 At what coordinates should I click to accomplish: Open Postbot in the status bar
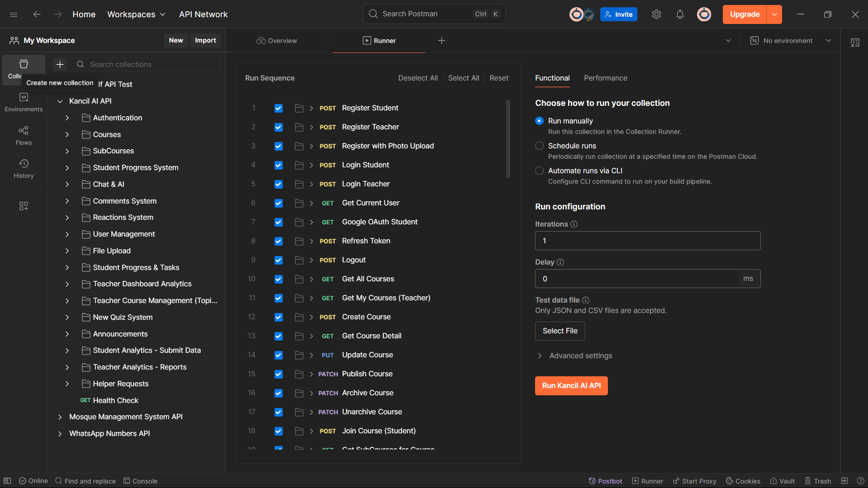click(605, 481)
